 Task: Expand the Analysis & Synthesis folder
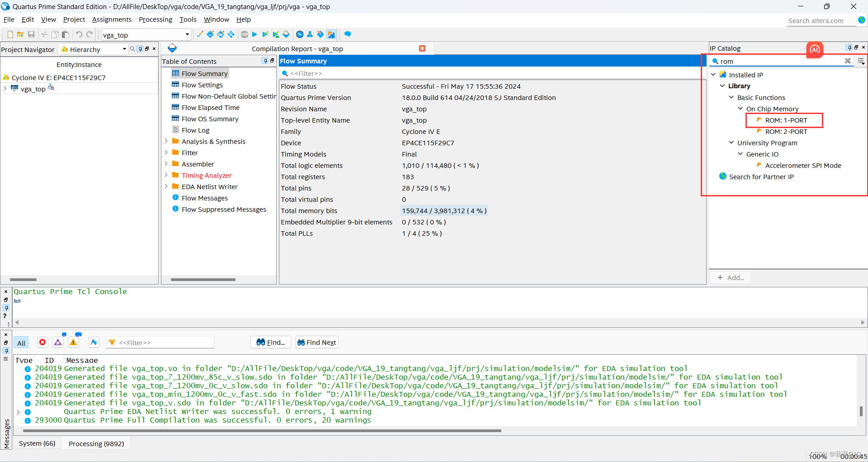(166, 141)
